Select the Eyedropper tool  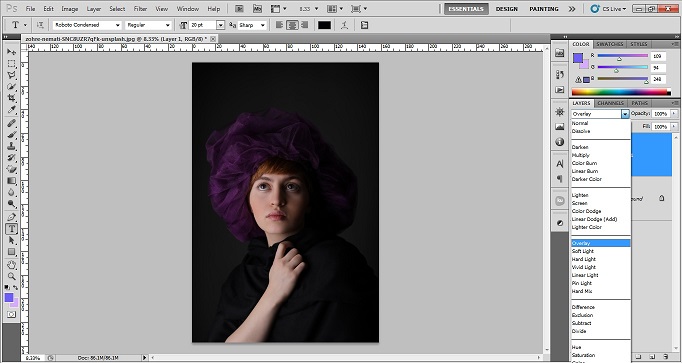pyautogui.click(x=11, y=110)
